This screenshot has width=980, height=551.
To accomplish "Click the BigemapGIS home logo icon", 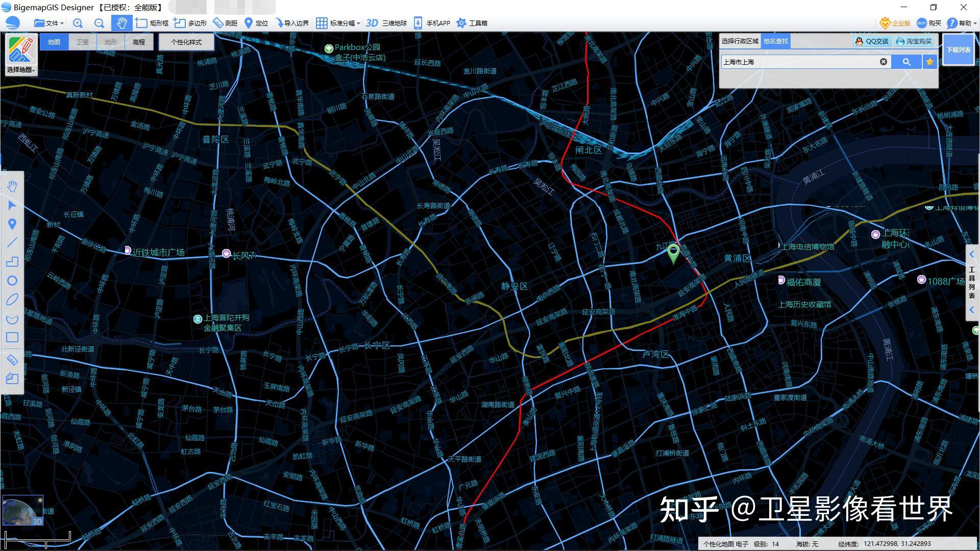I will (x=13, y=23).
